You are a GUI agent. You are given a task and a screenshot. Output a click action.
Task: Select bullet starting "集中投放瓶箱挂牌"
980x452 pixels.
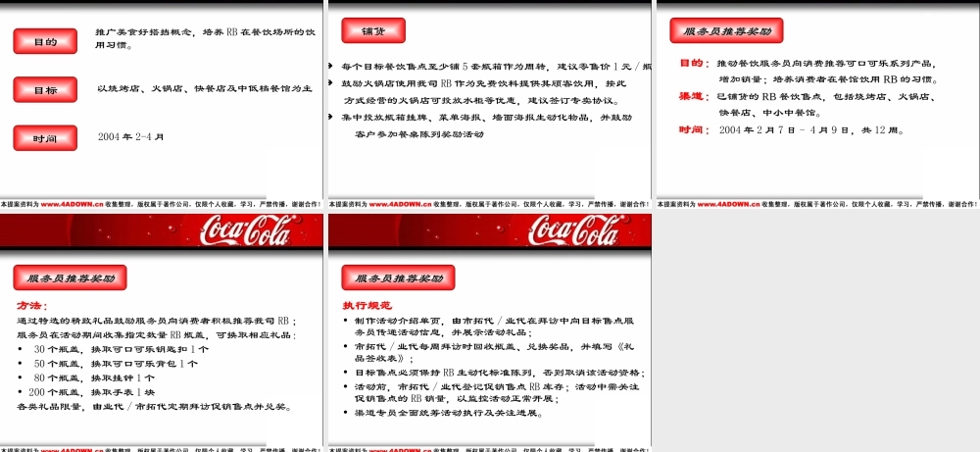(481, 117)
